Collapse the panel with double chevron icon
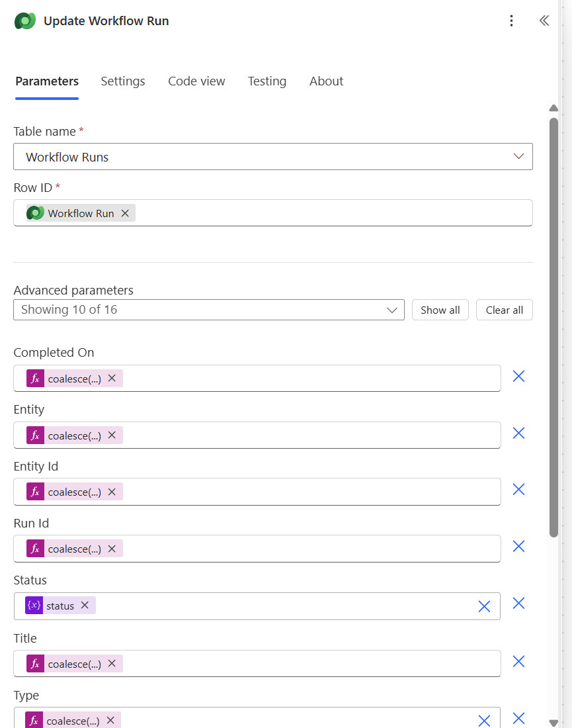This screenshot has height=728, width=572. pyautogui.click(x=544, y=21)
